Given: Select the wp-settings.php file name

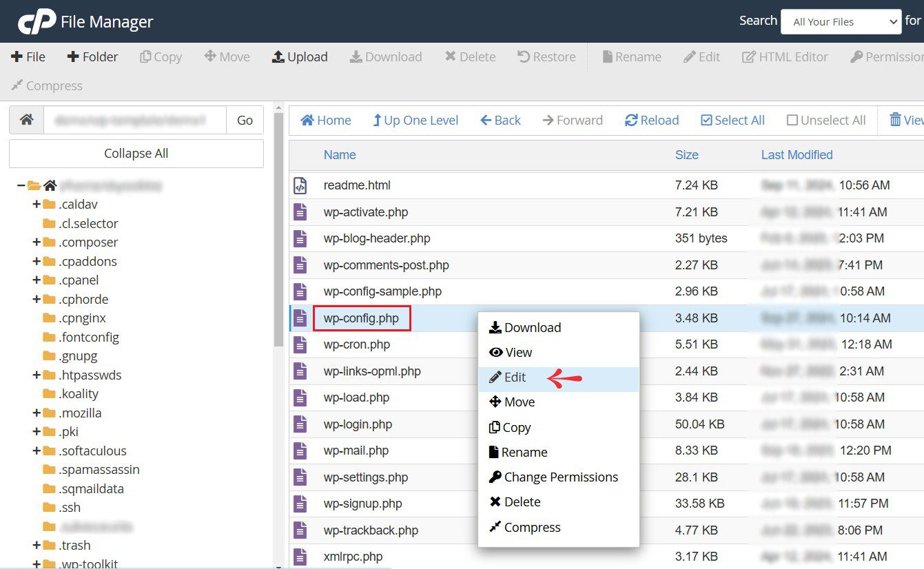Looking at the screenshot, I should coord(366,477).
